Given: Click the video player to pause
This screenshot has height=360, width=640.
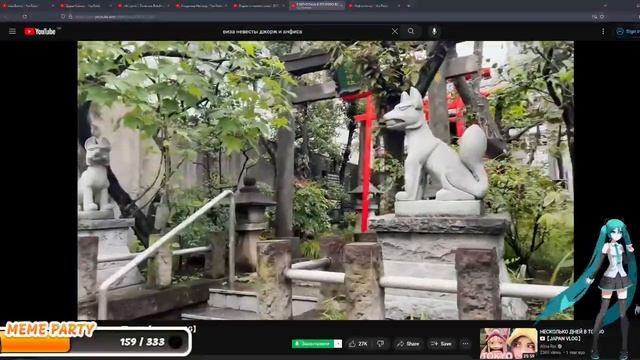Looking at the screenshot, I should [x=325, y=180].
